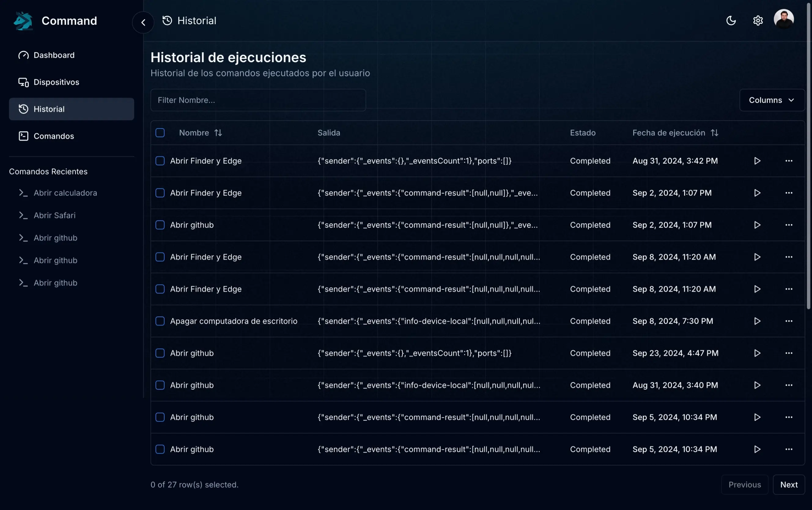Click the user avatar picture
This screenshot has height=510, width=812.
(783, 19)
